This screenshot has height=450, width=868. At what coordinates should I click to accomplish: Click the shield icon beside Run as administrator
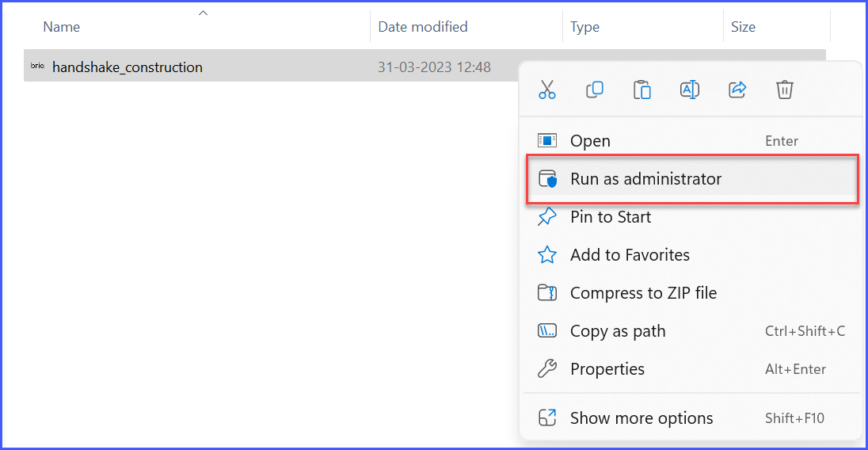pyautogui.click(x=547, y=179)
